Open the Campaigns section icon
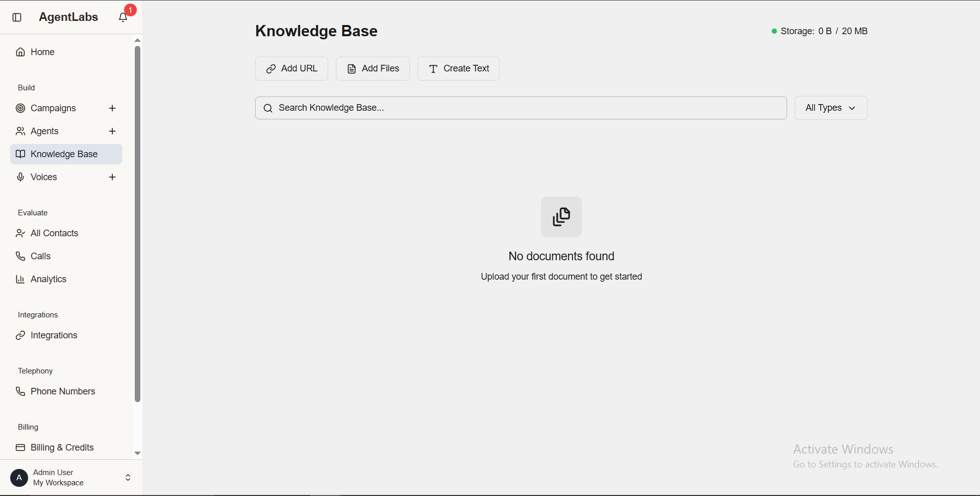 tap(20, 108)
